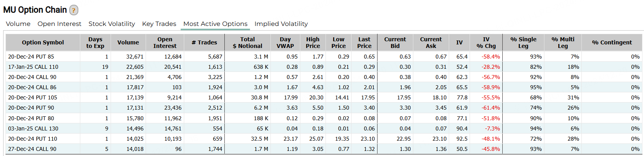Sort by the Option Symbol column header
Screen dimensions: 644x156
pos(43,42)
